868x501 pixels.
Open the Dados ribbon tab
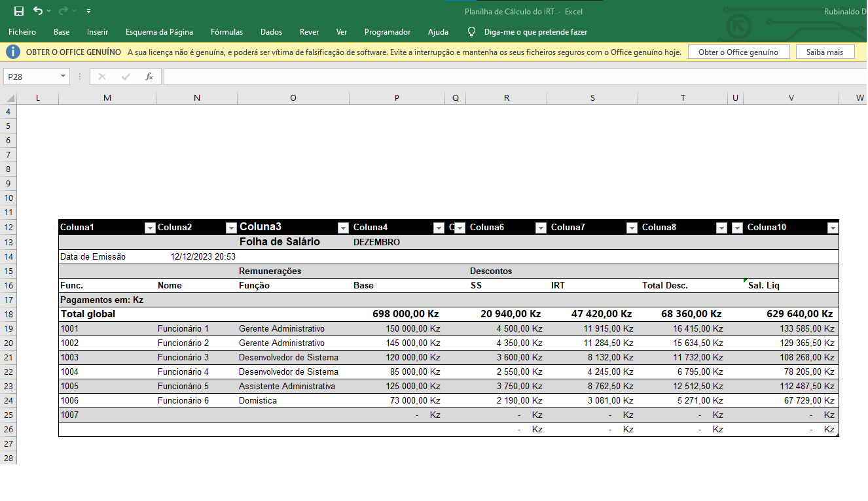[271, 32]
